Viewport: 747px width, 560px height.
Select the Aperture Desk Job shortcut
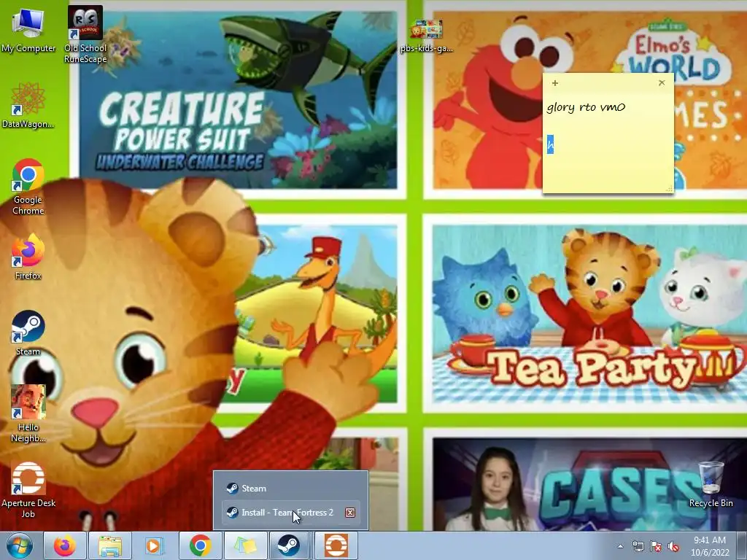coord(28,489)
